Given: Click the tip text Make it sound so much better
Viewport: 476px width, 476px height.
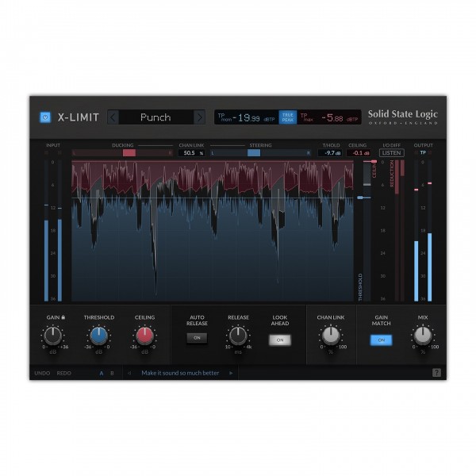Looking at the screenshot, I should [x=180, y=373].
